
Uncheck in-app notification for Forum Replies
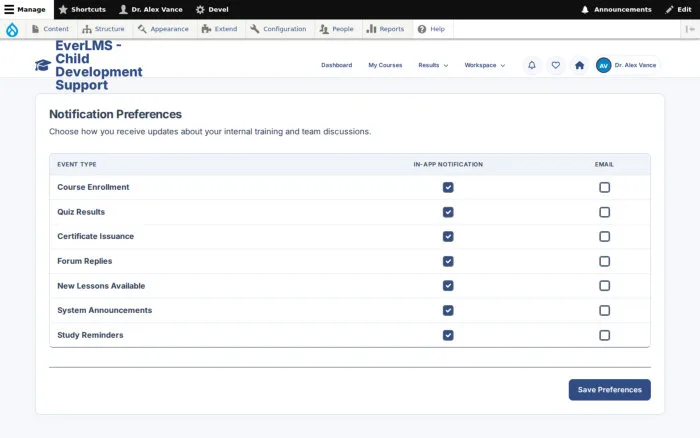click(x=448, y=261)
